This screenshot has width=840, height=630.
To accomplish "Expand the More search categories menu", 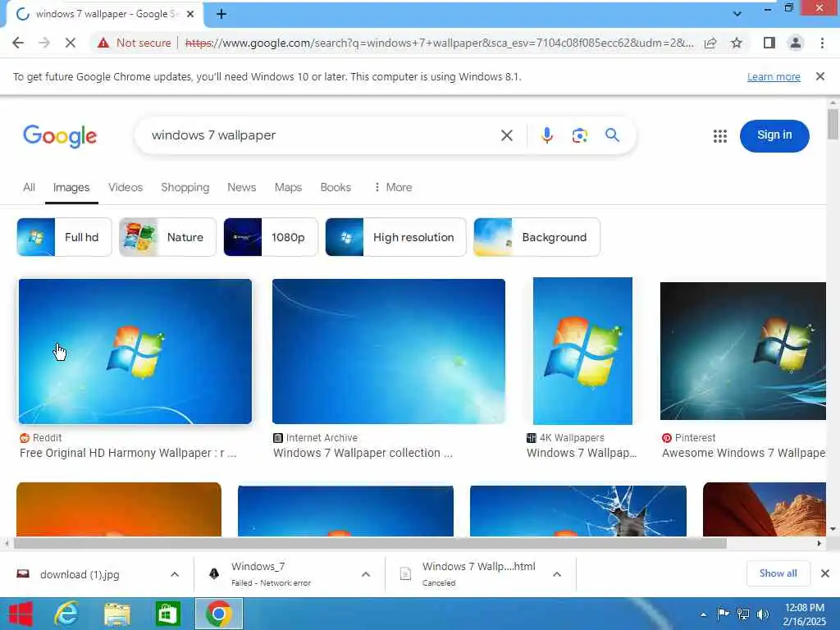I will pos(393,188).
